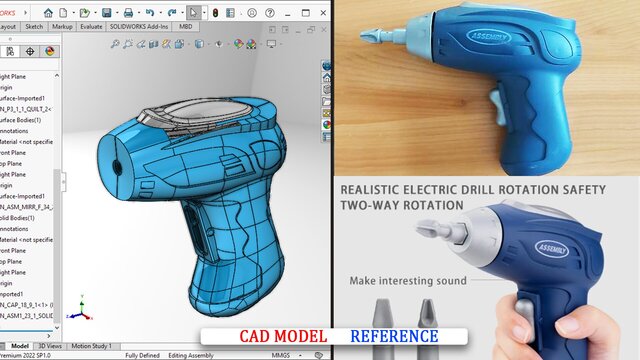This screenshot has height=360, width=640.
Task: Switch to ConfigurationManager tab icon
Action: pyautogui.click(x=10, y=51)
